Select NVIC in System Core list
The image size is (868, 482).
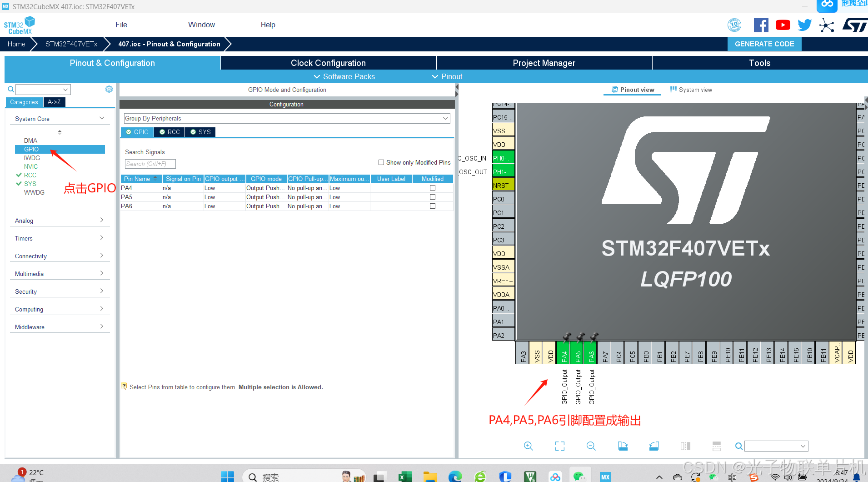tap(31, 166)
